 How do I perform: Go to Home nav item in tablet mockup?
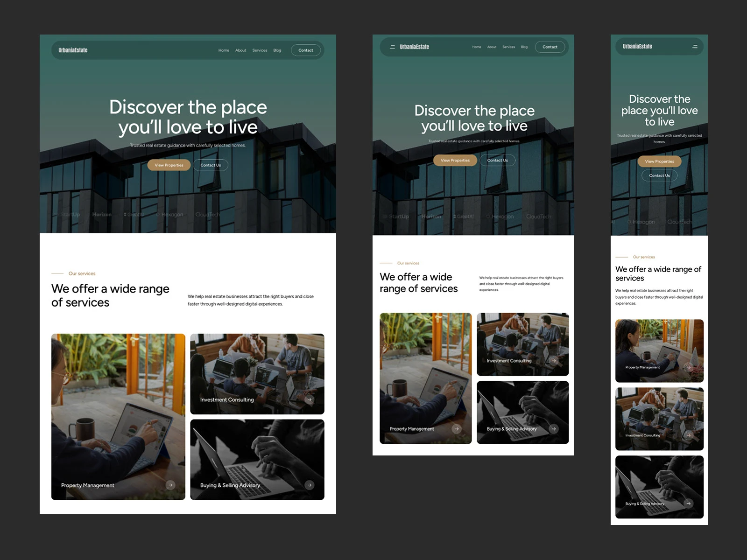point(476,47)
